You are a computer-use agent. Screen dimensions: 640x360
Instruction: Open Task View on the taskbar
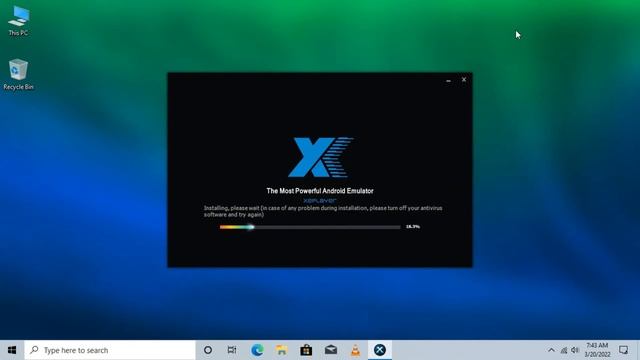tap(232, 350)
